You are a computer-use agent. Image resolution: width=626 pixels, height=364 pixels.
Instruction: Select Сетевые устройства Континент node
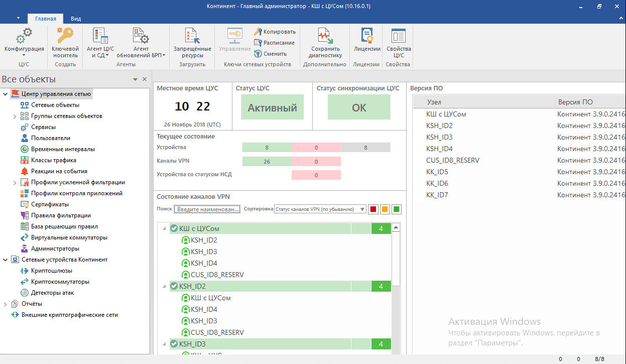coord(64,260)
